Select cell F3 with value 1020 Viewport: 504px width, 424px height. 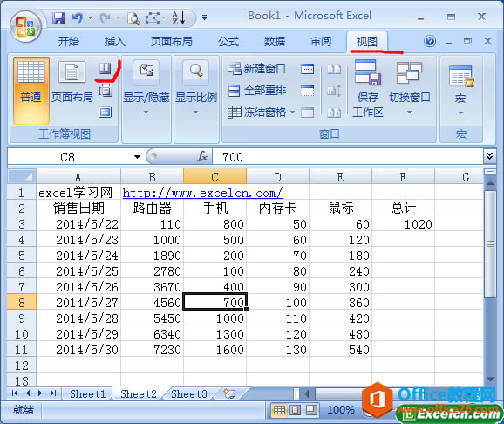coord(403,224)
